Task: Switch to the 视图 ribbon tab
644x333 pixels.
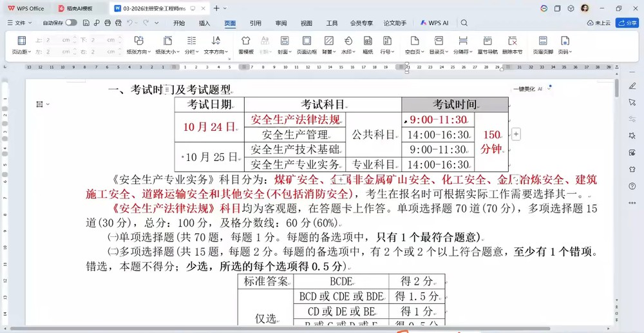Action: point(307,23)
